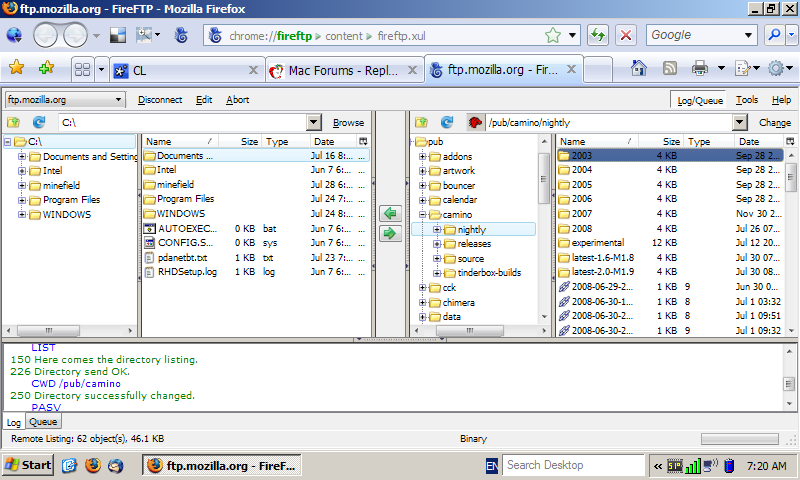Expand the Program Files tree node
This screenshot has width=800, height=480.
(21, 200)
